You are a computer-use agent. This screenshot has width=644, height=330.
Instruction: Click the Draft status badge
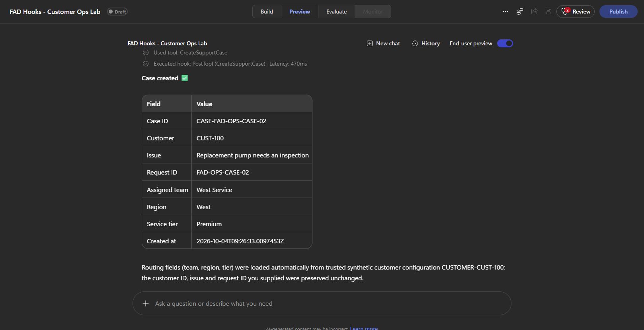click(x=117, y=12)
